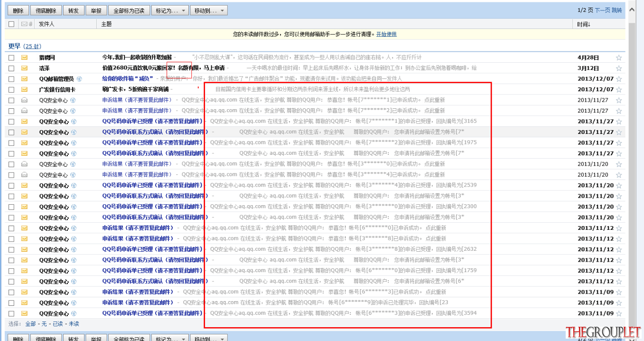Choose 全部 in the 选择 row
This screenshot has width=644, height=341.
[x=30, y=324]
